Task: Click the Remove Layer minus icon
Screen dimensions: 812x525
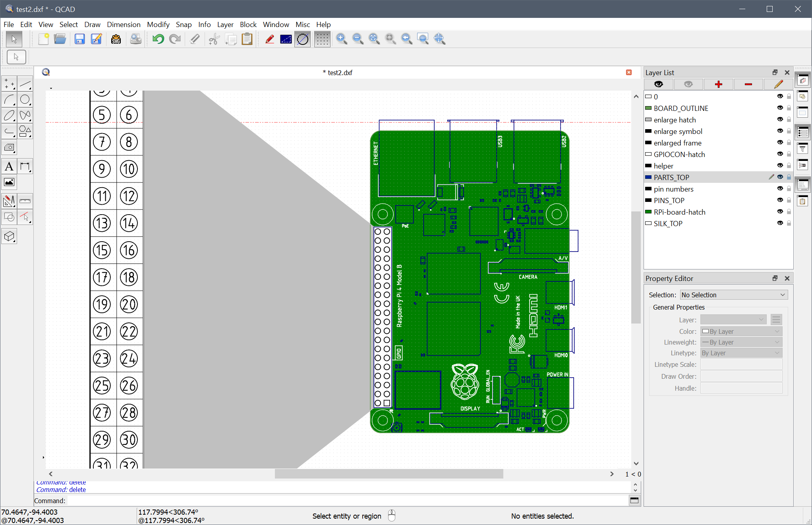Action: [x=748, y=84]
